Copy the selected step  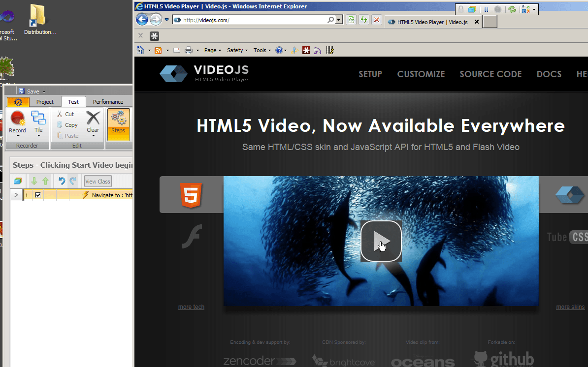(67, 124)
